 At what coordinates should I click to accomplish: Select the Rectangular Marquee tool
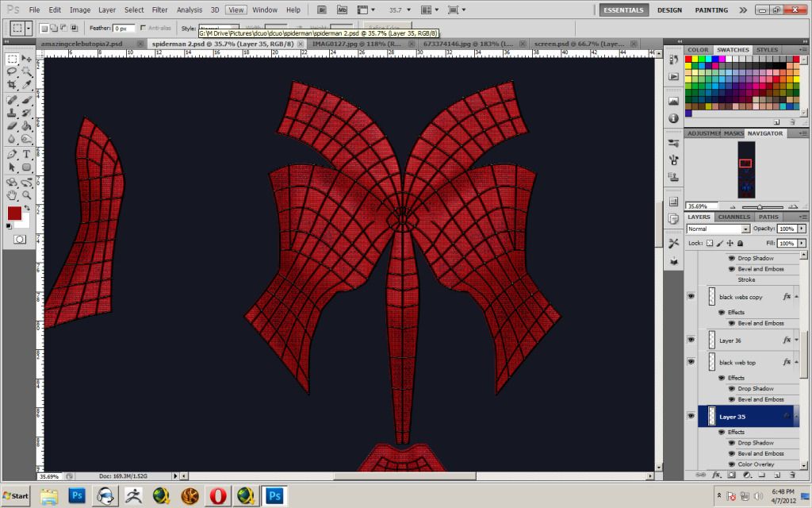(12, 59)
